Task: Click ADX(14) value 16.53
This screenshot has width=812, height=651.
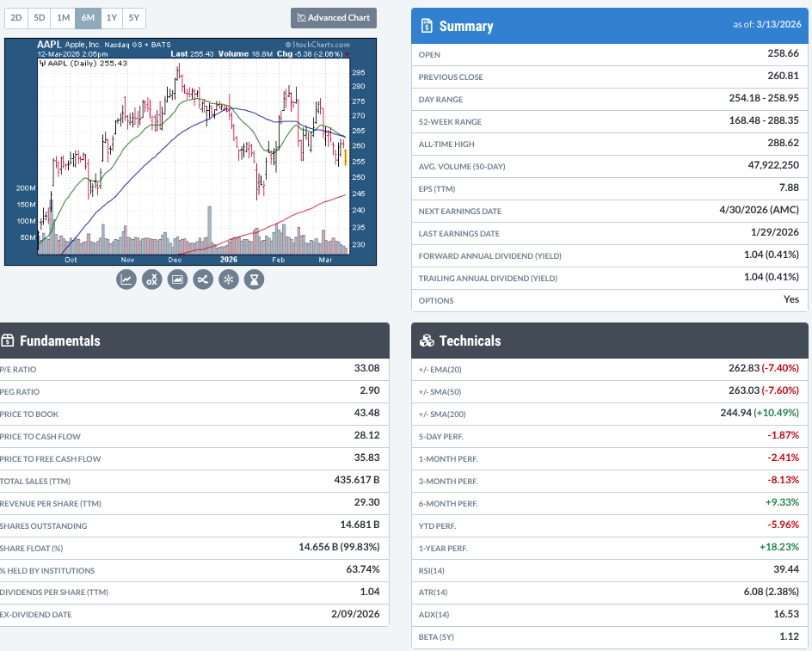Action: (786, 614)
